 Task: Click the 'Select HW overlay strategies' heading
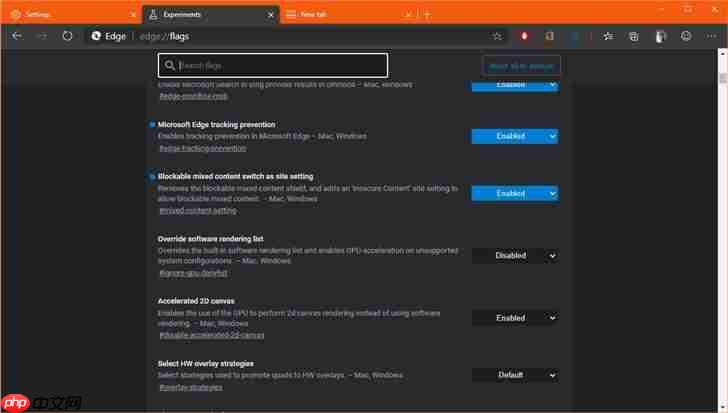point(206,363)
